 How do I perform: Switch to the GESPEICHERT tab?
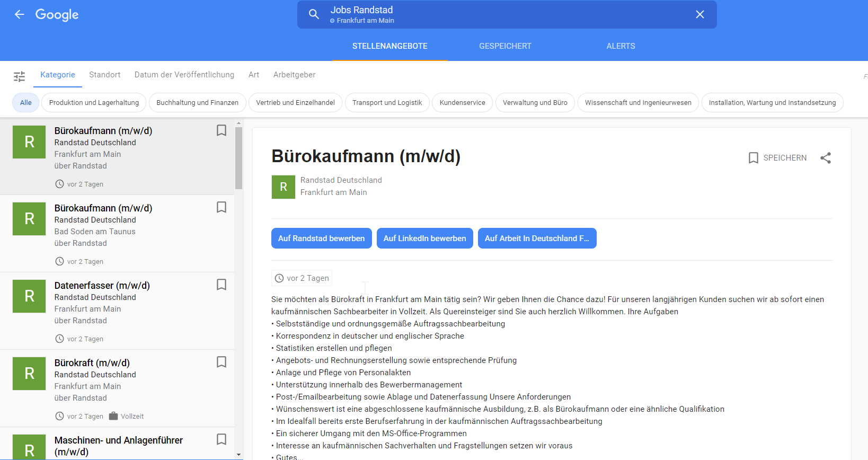[505, 46]
